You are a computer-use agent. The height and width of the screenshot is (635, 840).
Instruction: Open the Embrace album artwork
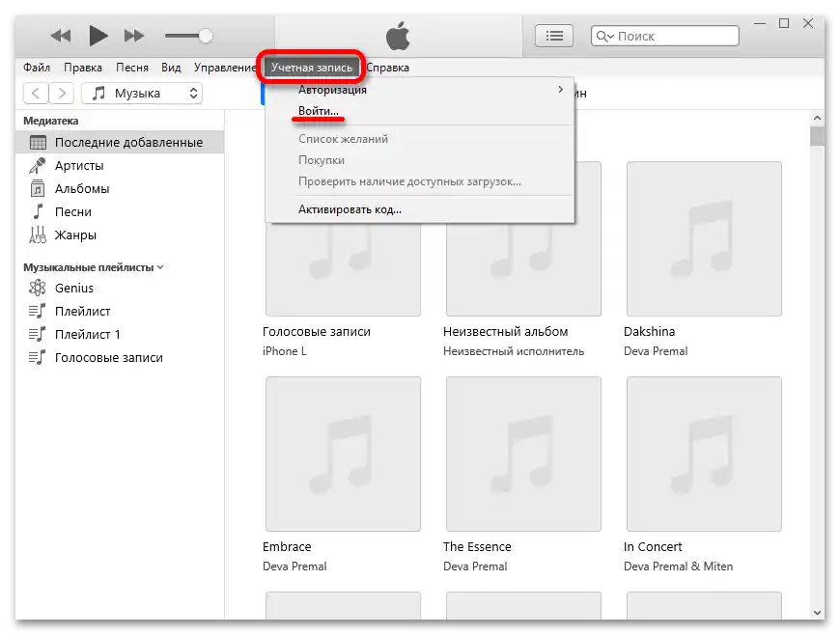pos(343,454)
